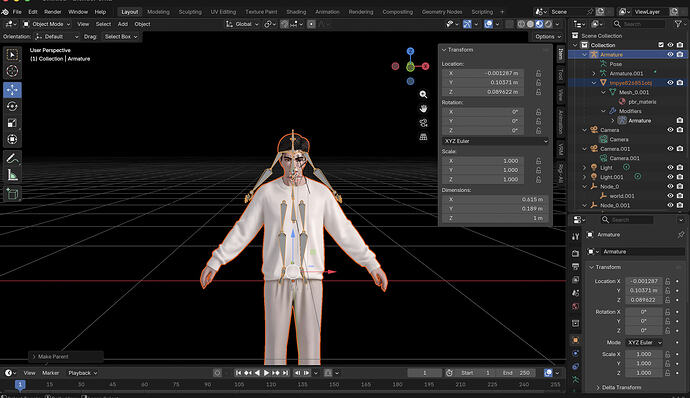Open the Default orientation dropdown

point(56,37)
